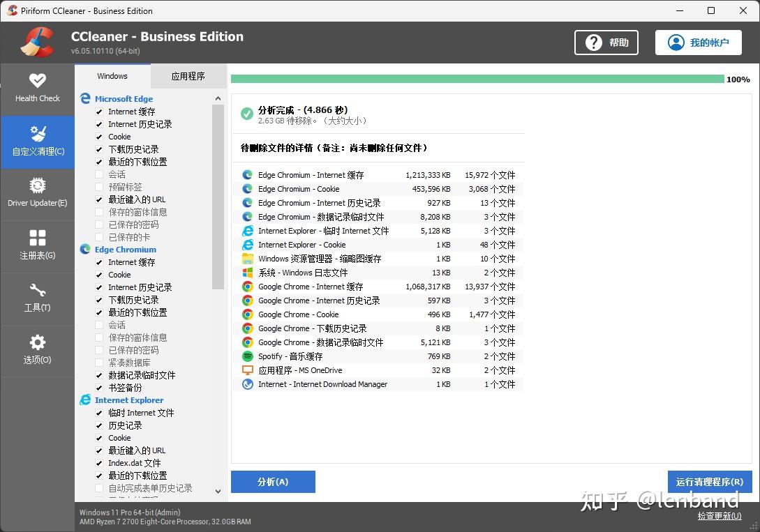Click the 运行清理程序(R) button
760x532 pixels.
(710, 482)
